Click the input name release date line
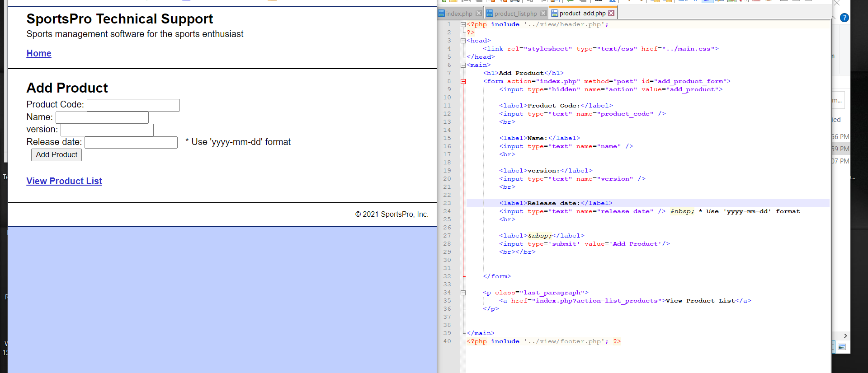 [x=649, y=211]
